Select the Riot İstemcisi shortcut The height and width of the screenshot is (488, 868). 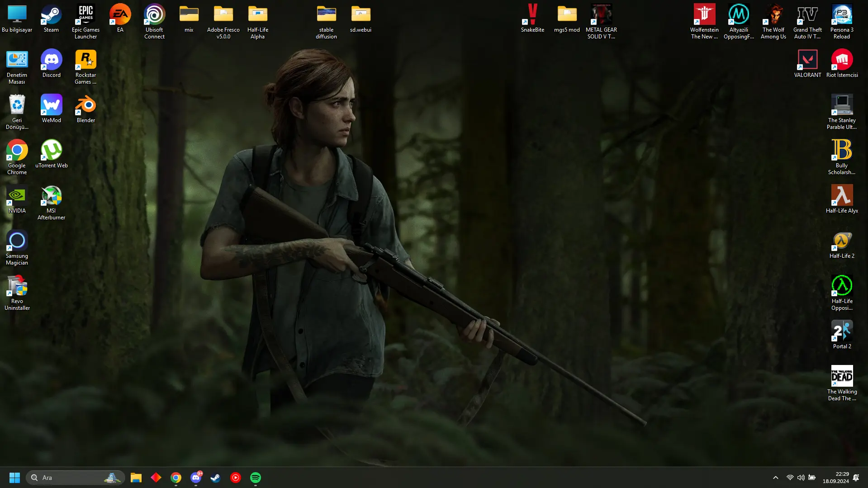[842, 64]
